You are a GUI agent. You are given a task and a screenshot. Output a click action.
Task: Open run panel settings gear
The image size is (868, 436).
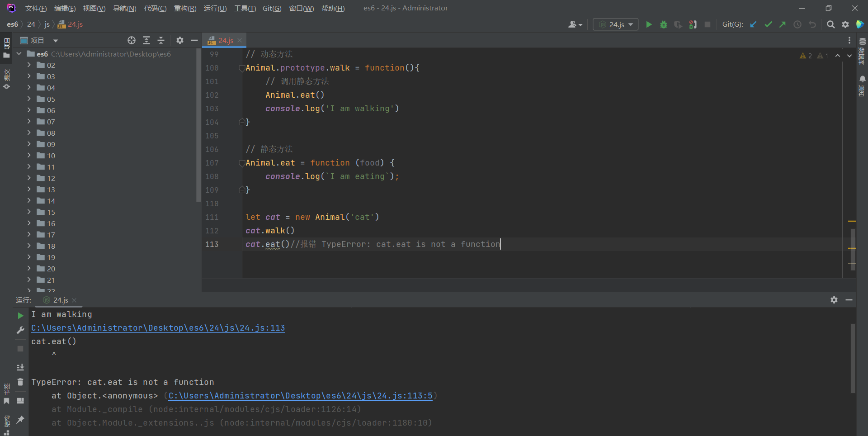(x=834, y=300)
